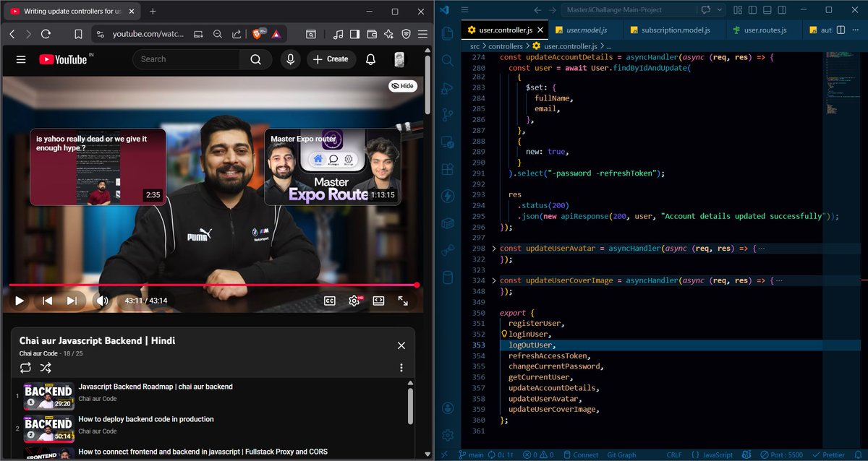
Task: Share this page from the address bar
Action: (237, 34)
